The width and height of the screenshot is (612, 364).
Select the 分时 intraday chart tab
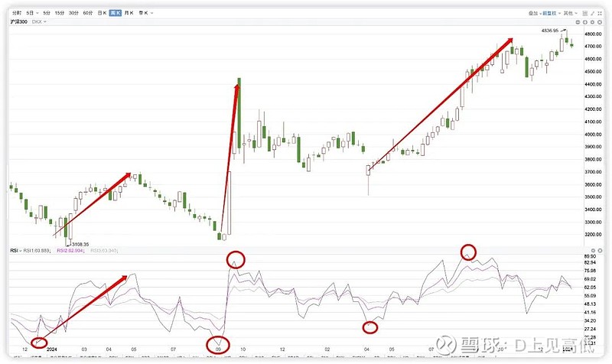click(17, 13)
